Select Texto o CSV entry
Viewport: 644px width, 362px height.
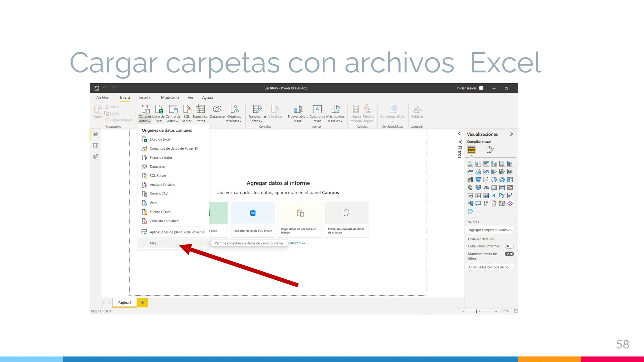tap(174, 194)
